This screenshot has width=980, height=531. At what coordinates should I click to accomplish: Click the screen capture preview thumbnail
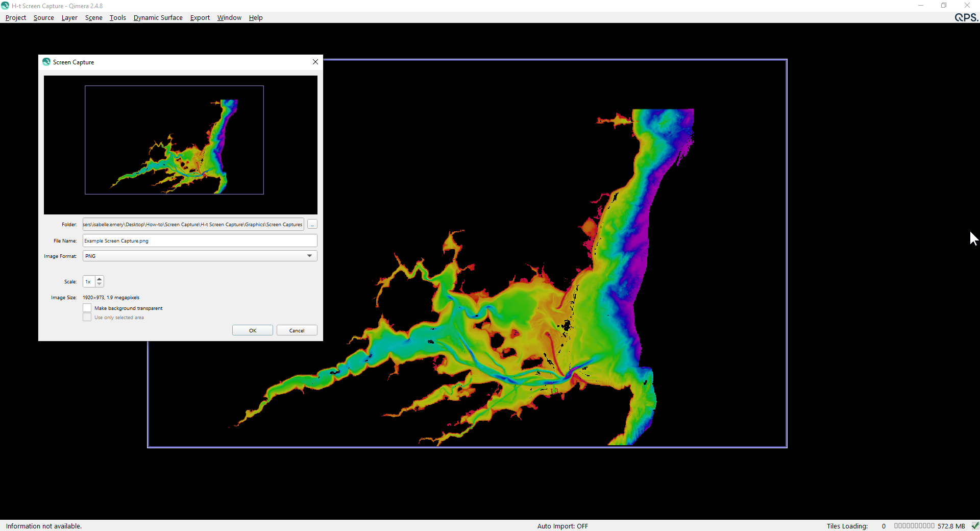(x=180, y=144)
